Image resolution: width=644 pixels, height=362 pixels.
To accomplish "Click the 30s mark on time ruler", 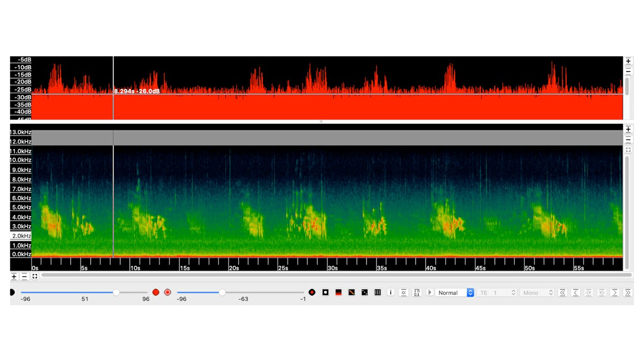I will [x=332, y=268].
